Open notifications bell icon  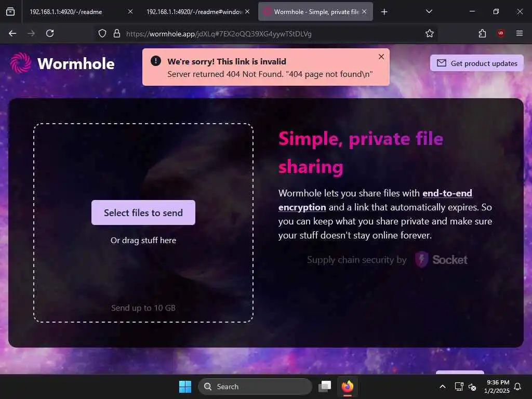(x=518, y=387)
